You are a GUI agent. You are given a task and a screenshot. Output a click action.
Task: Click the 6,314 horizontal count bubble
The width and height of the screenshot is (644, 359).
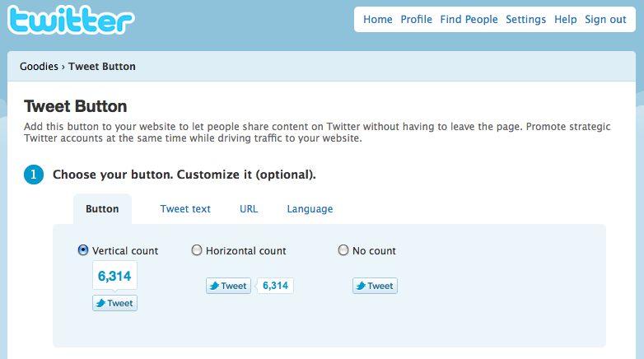(276, 286)
